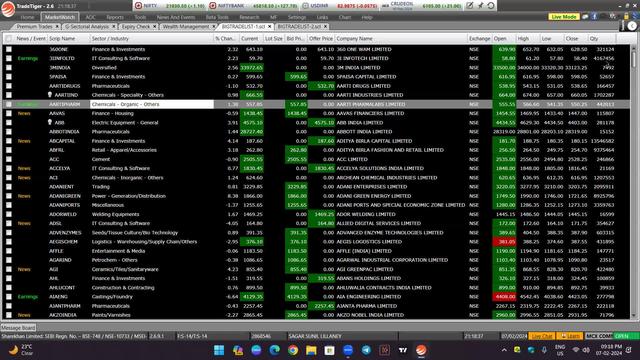Open Google Chrome from taskbar

point(293,350)
